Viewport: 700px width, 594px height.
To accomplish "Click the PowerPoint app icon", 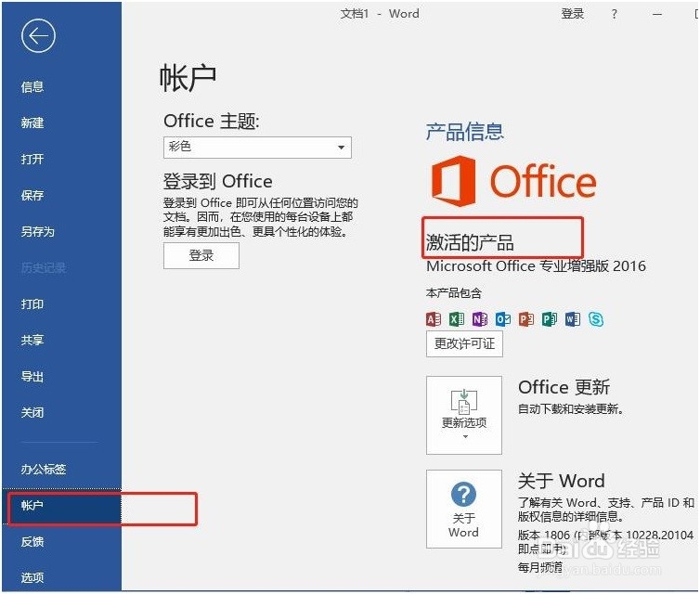I will [526, 319].
